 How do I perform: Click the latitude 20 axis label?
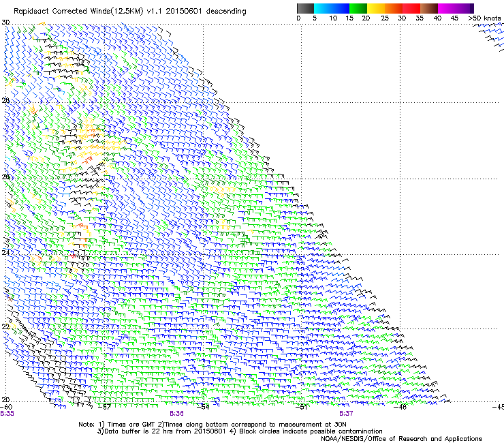pyautogui.click(x=5, y=400)
